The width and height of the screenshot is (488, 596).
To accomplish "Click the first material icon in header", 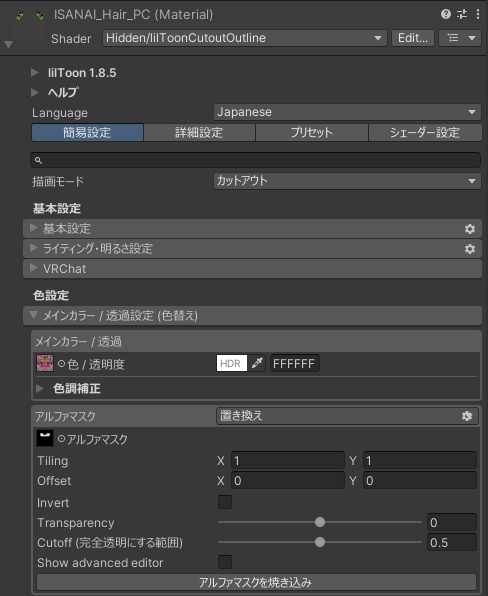I will (x=20, y=15).
